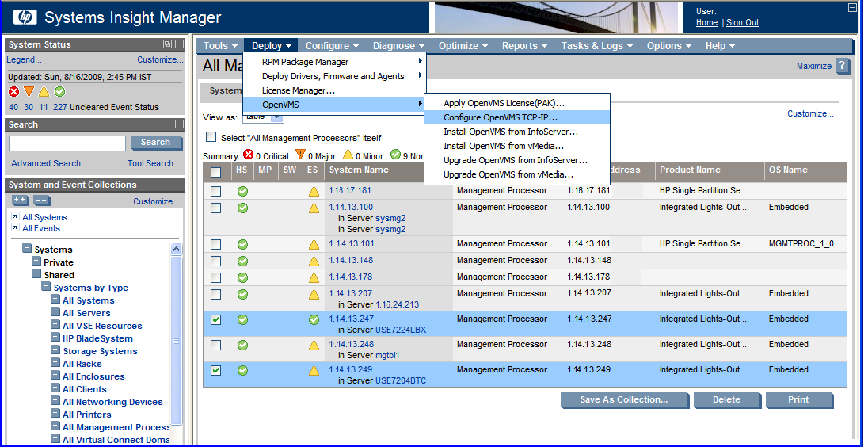
Task: Uncheck the box for system 1.14.13.247
Action: 216,319
